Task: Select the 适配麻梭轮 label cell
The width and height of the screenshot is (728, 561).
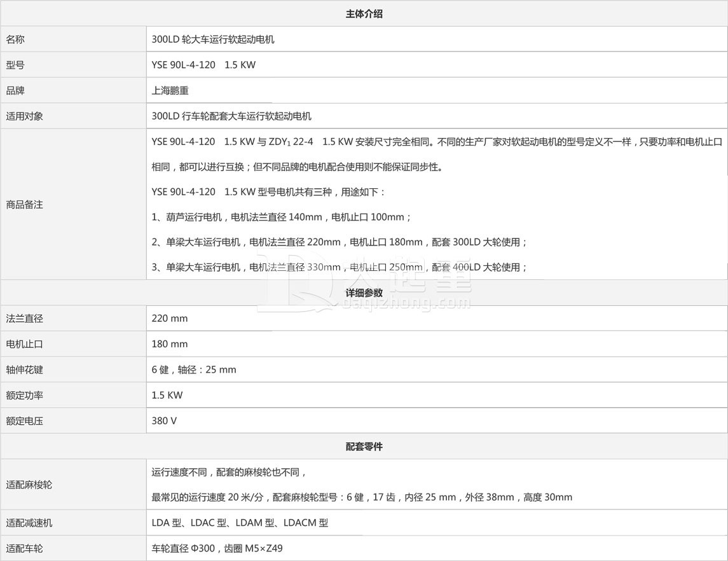Action: pos(73,485)
